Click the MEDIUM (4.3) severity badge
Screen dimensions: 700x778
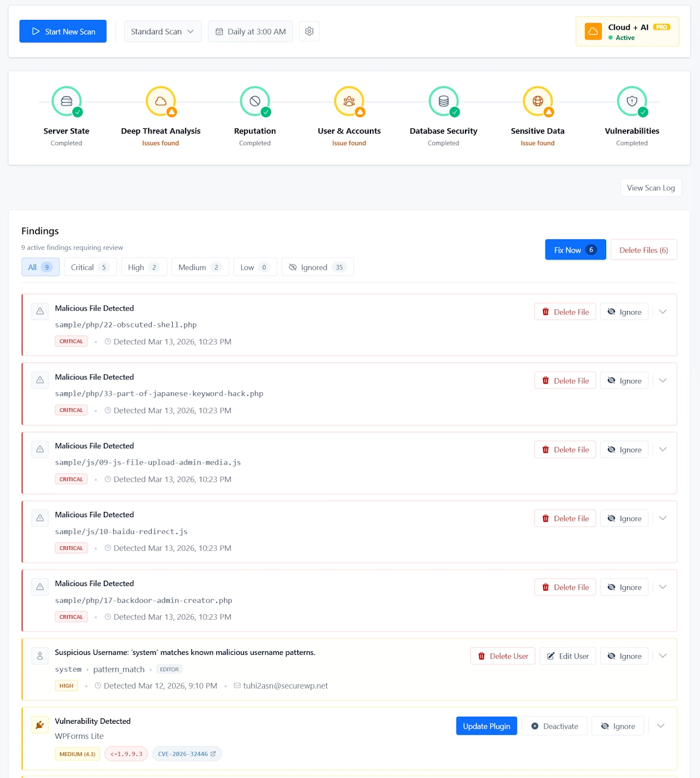click(x=77, y=754)
